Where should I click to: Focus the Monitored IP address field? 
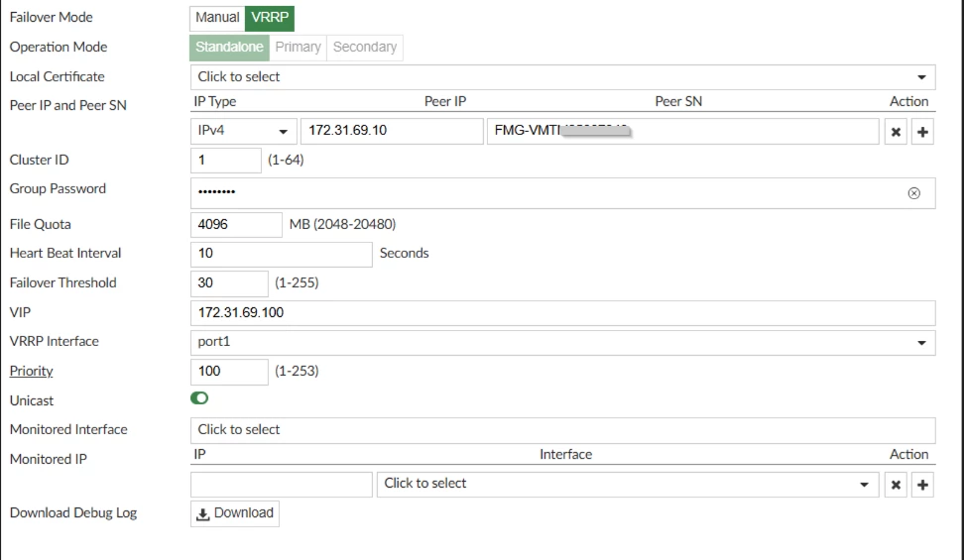click(281, 485)
